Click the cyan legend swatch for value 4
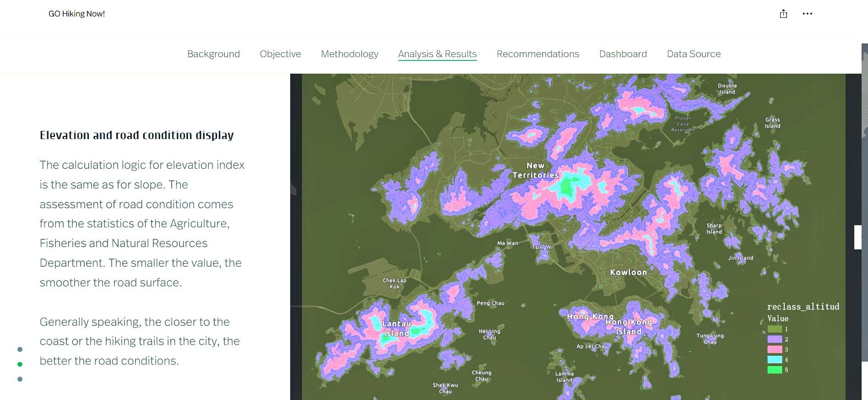The height and width of the screenshot is (400, 868). (774, 360)
